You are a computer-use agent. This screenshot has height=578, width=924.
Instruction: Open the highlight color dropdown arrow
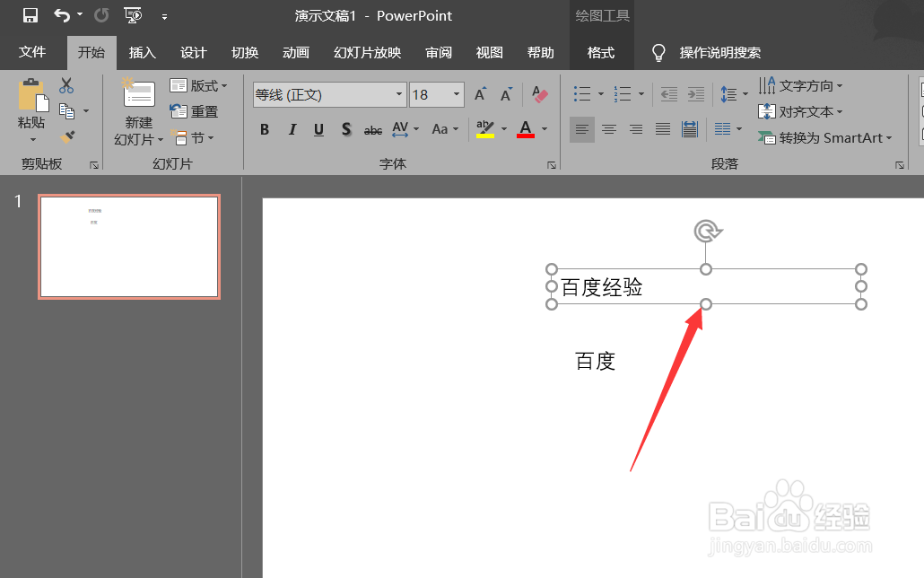coord(504,129)
